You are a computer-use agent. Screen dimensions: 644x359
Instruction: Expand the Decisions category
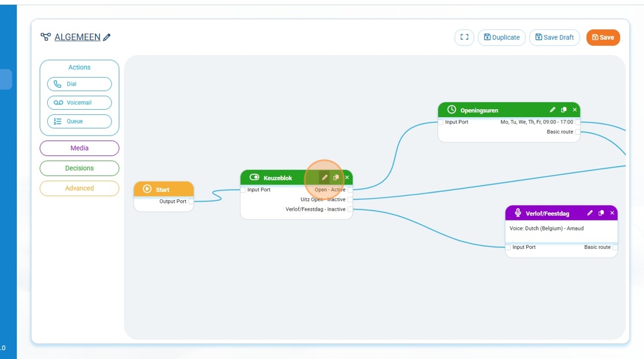(x=79, y=168)
